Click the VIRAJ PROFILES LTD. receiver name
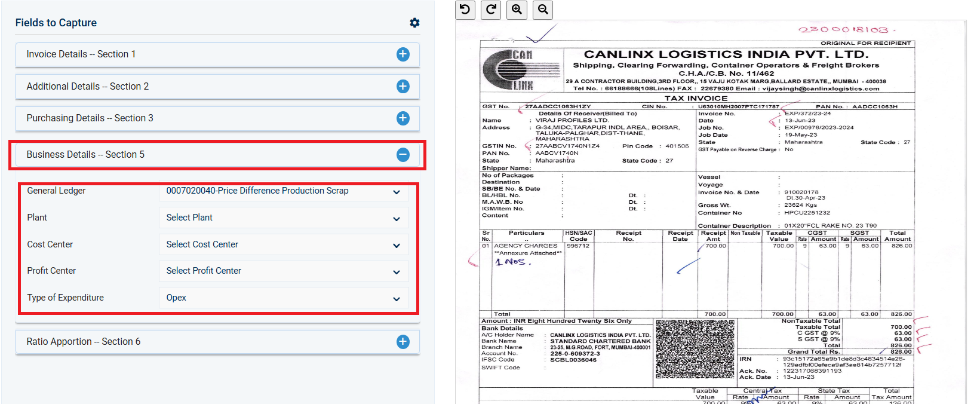The width and height of the screenshot is (980, 404). coord(572,120)
